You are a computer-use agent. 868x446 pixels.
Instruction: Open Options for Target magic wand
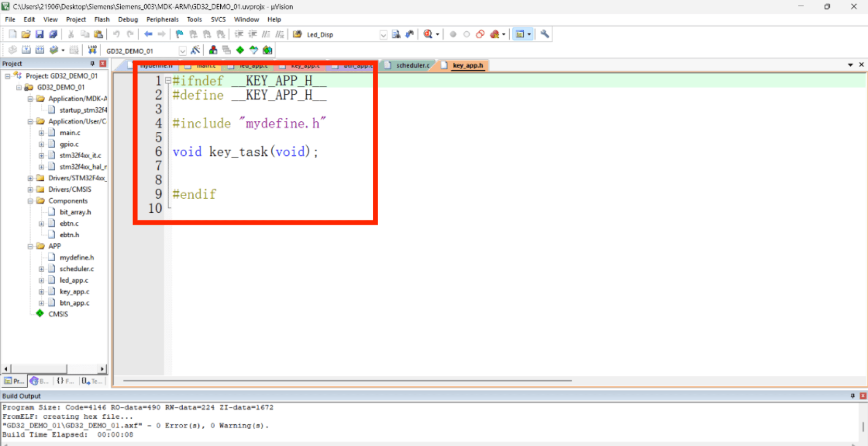[195, 50]
